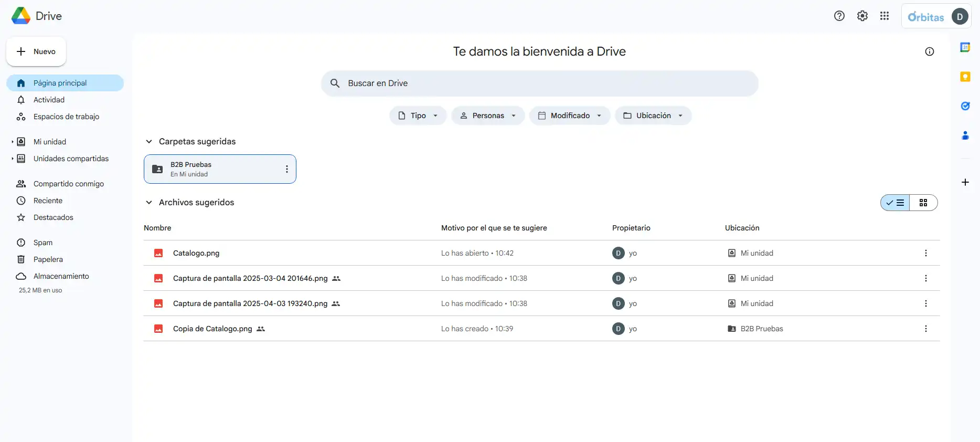
Task: Click the Nuevo button
Action: point(36,51)
